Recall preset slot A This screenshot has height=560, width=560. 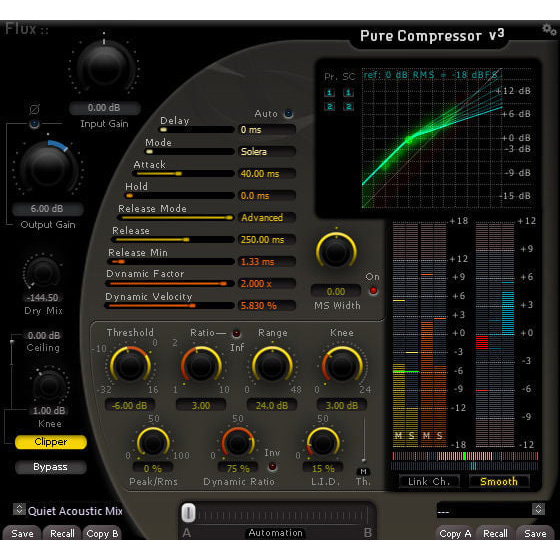coord(62,533)
